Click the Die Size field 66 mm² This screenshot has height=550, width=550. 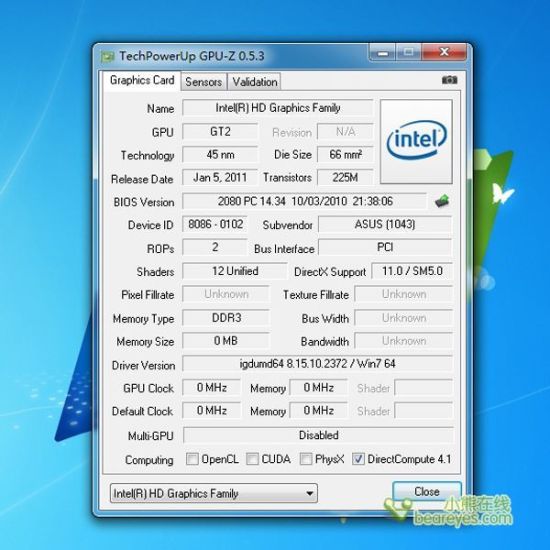tap(346, 155)
